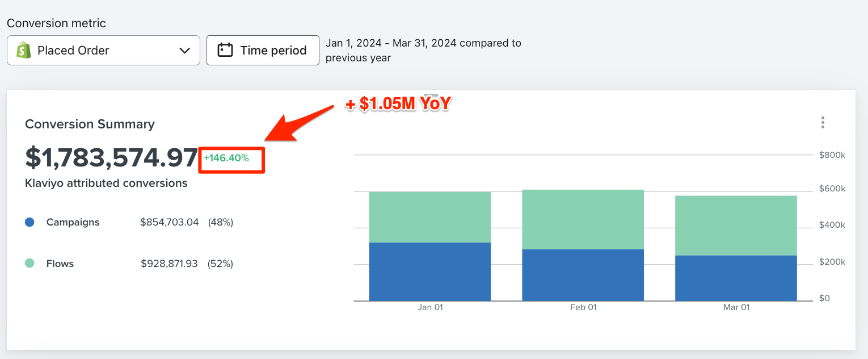Click the Jan 01 green Flows bar segment
The width and height of the screenshot is (868, 359).
tap(430, 217)
